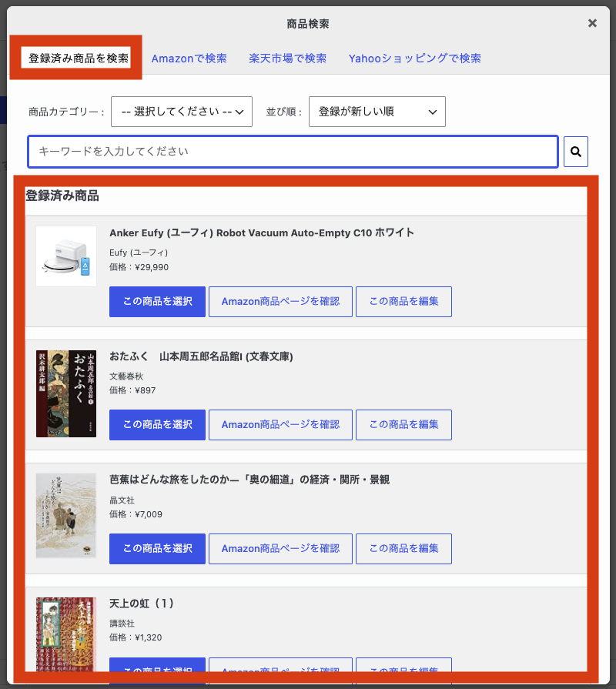The width and height of the screenshot is (616, 689).
Task: Edit the 芭蕉はどんな旅をしたのか product
Action: click(x=403, y=548)
